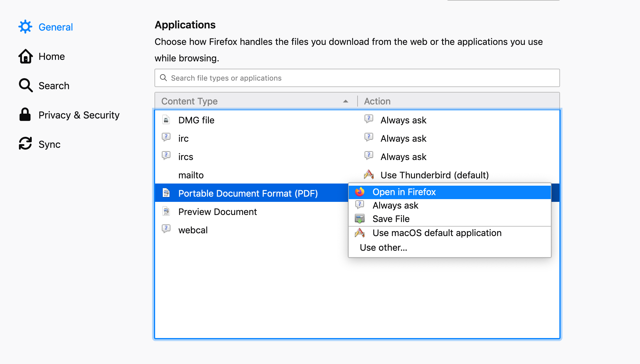Image resolution: width=640 pixels, height=364 pixels.
Task: Click the Firefox logo in dropdown menu
Action: (x=360, y=192)
